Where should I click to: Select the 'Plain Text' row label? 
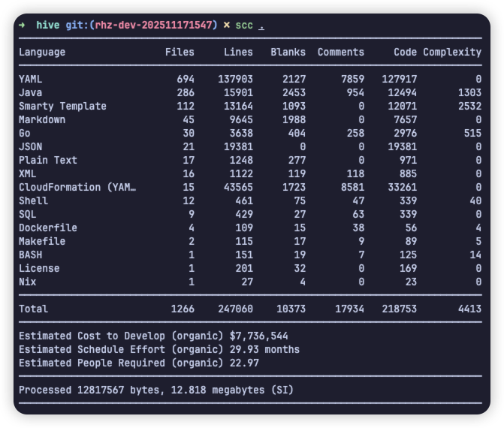(48, 160)
